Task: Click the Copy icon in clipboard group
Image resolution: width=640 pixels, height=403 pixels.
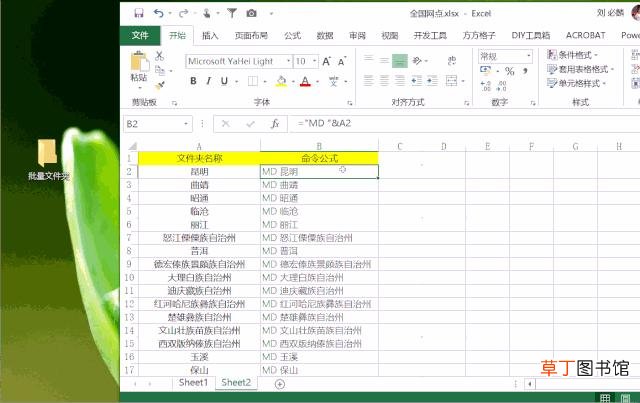Action: pos(160,70)
